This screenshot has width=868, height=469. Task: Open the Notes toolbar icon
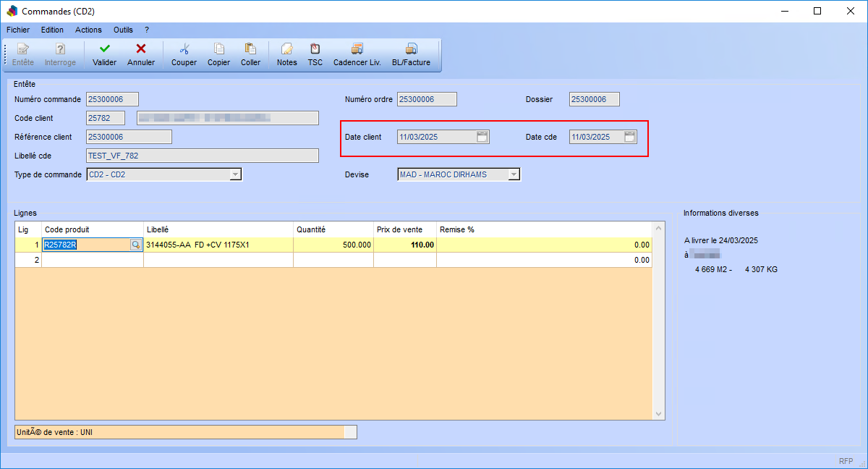[x=286, y=49]
